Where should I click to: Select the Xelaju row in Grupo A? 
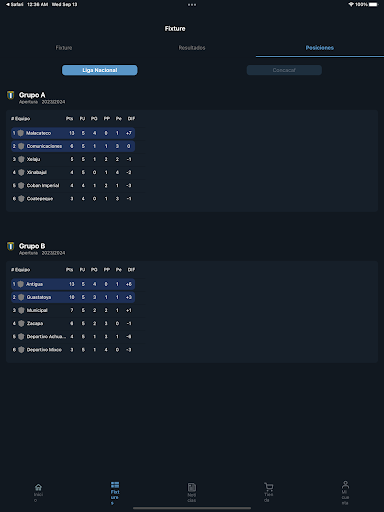73,159
